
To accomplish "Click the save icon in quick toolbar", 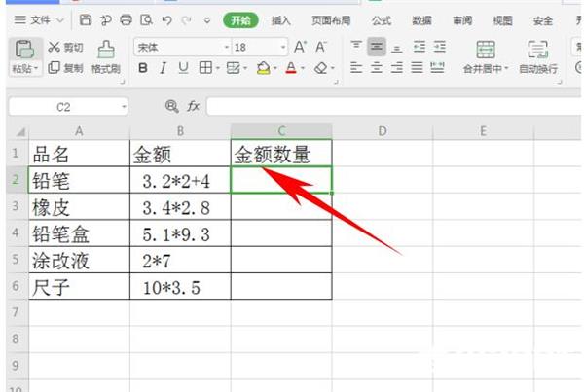I will click(86, 20).
